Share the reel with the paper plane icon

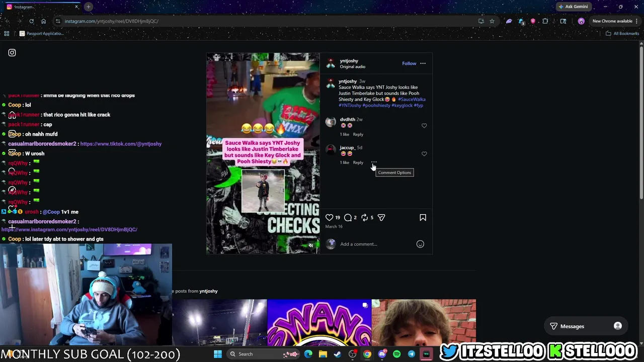[381, 218]
